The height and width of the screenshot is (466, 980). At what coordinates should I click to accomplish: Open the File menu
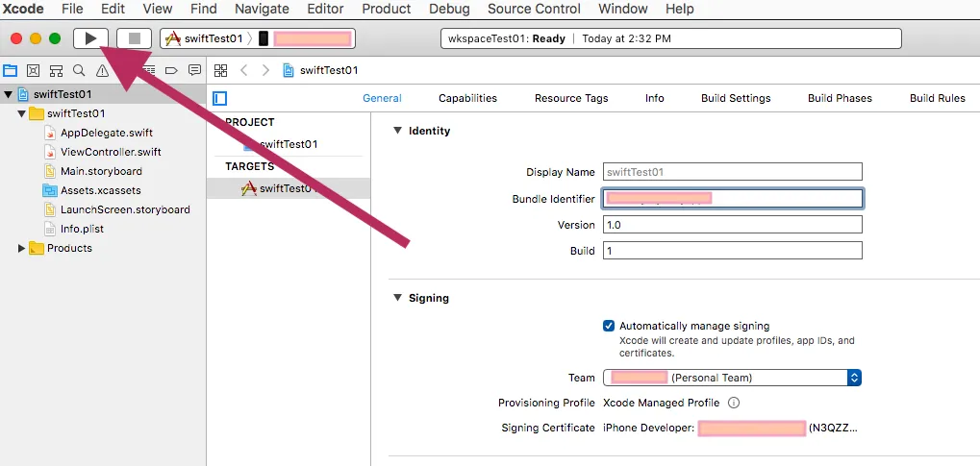click(x=72, y=9)
